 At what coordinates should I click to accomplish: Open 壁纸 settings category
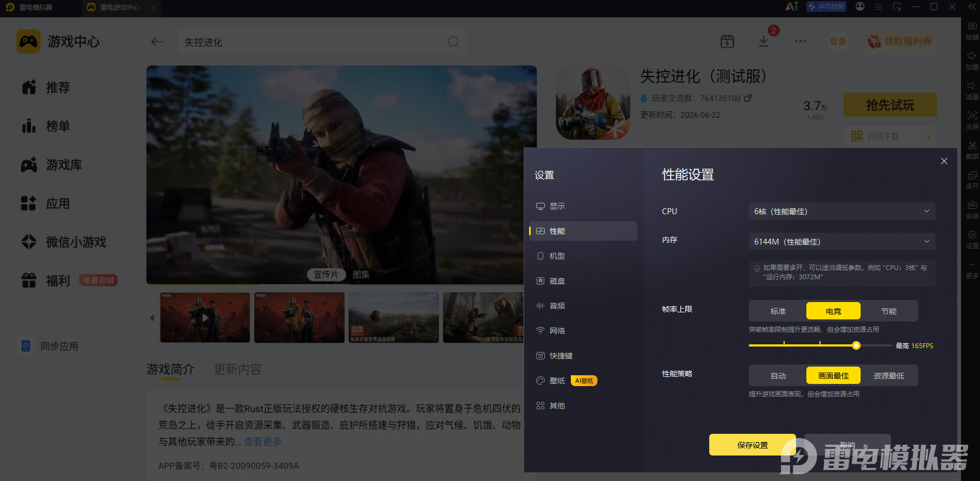583,381
